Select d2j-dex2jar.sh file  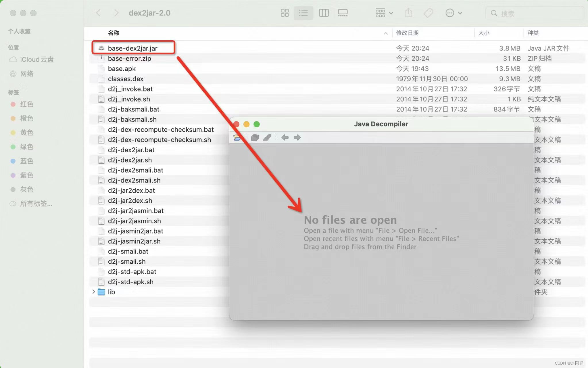coord(130,160)
